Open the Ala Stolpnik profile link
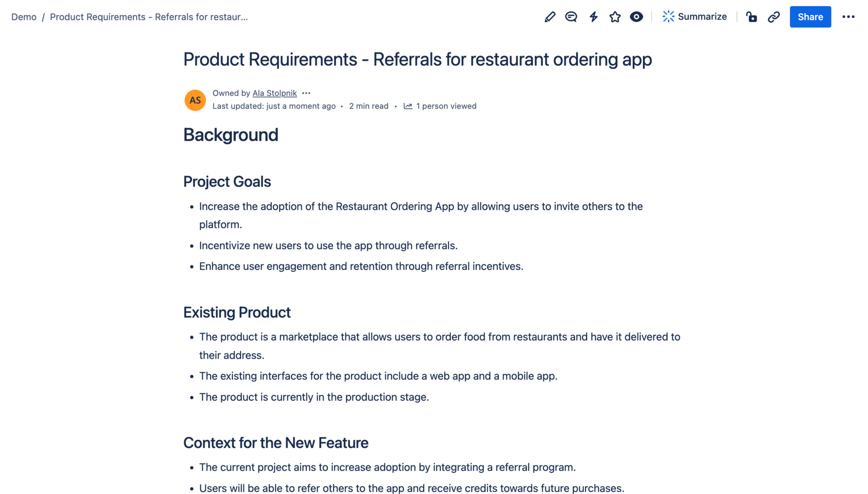Screen dimensions: 868x494 274,93
